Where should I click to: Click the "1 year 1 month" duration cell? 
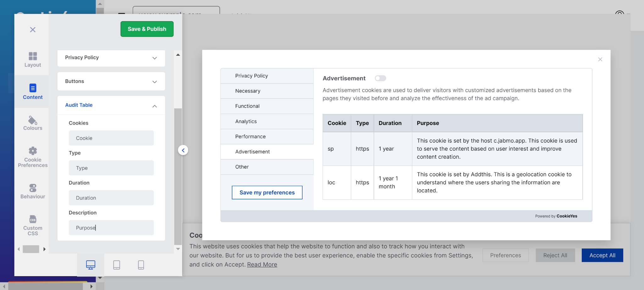click(x=393, y=183)
